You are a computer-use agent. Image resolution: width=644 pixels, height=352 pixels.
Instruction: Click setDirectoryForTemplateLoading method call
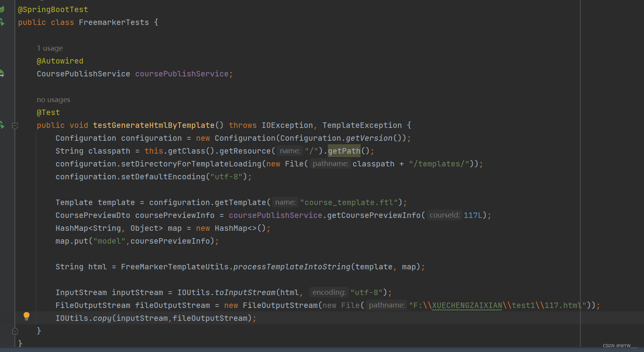coord(191,164)
